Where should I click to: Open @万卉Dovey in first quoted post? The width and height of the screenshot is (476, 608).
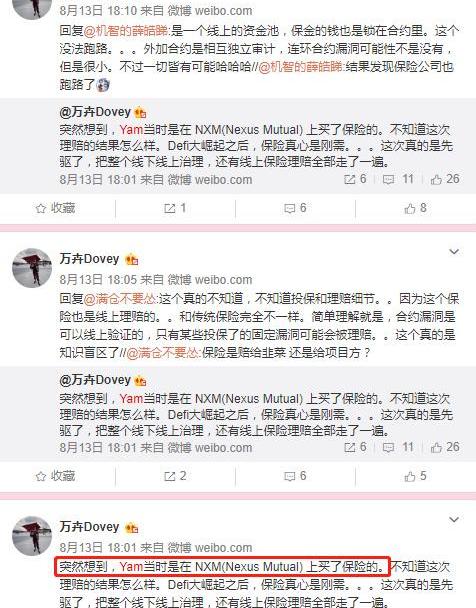[x=95, y=112]
